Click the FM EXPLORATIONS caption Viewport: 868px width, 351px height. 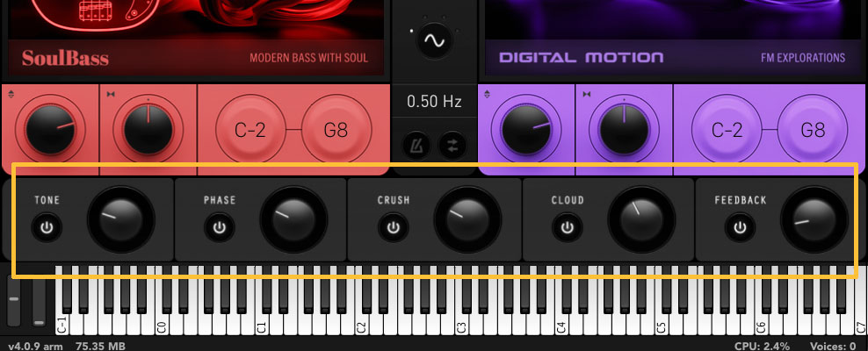[x=803, y=58]
